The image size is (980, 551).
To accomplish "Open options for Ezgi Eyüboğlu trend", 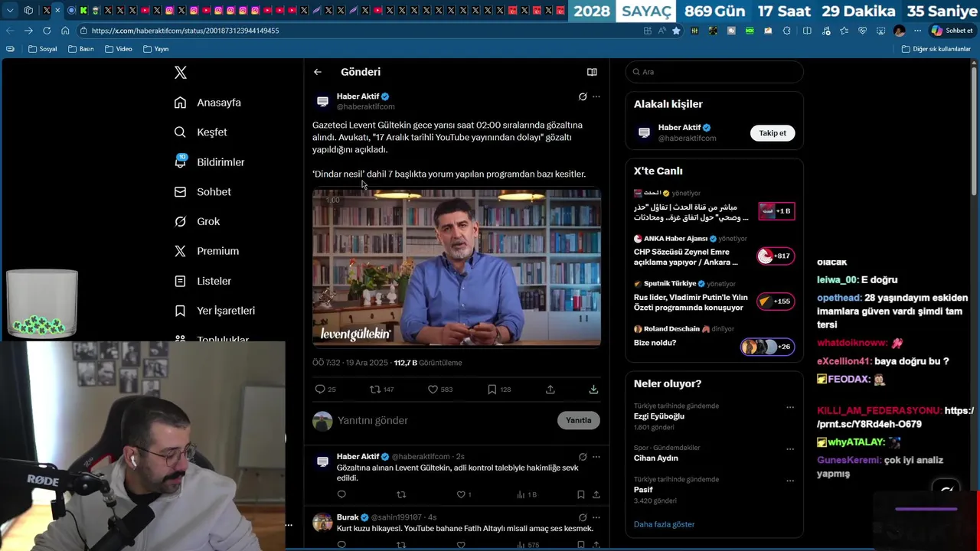I will 790,408.
